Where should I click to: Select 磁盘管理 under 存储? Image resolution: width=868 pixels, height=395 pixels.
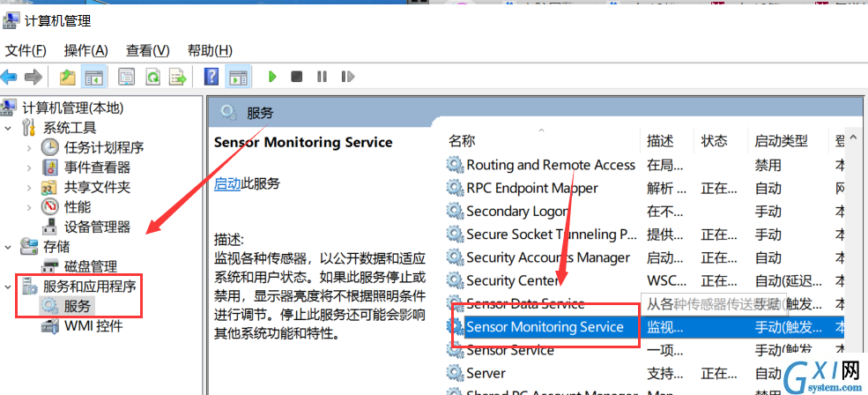(x=90, y=266)
